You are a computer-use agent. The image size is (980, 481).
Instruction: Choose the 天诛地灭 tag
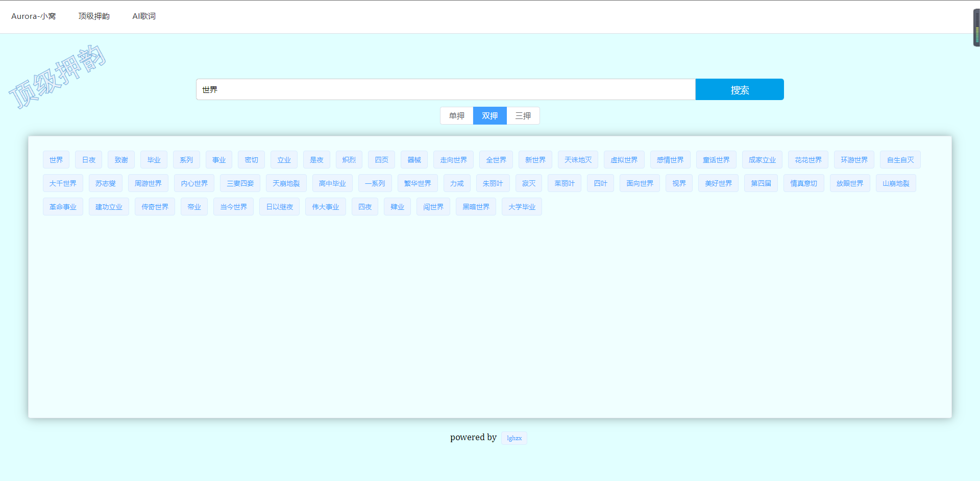(x=578, y=160)
